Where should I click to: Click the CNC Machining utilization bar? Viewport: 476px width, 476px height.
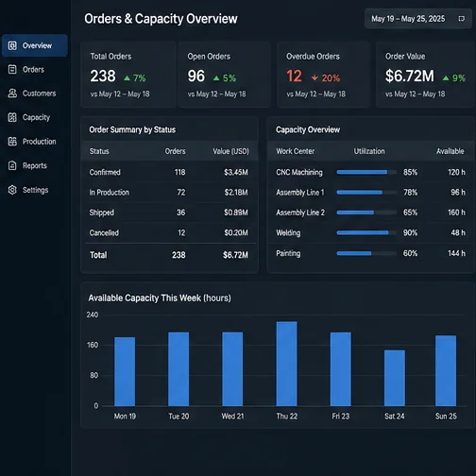366,172
